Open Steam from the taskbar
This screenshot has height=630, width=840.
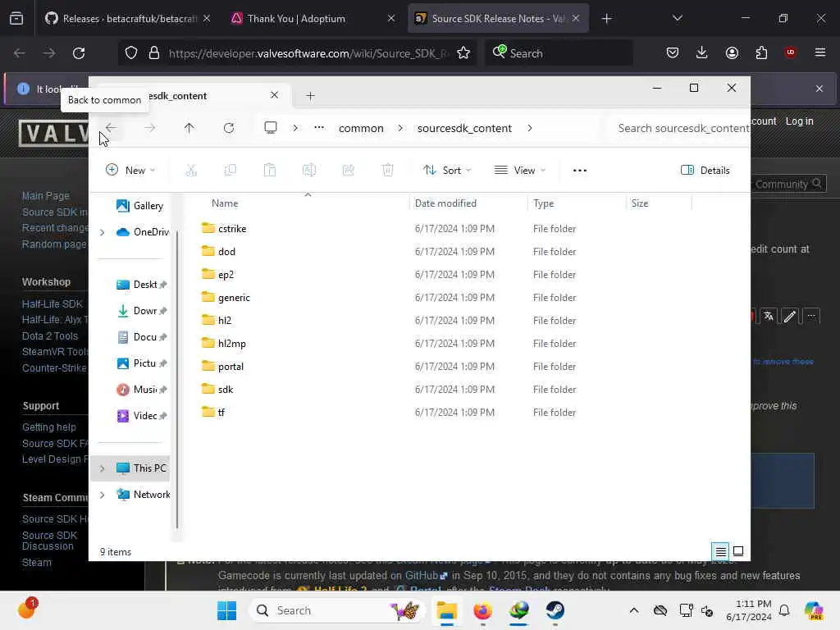[x=555, y=610]
